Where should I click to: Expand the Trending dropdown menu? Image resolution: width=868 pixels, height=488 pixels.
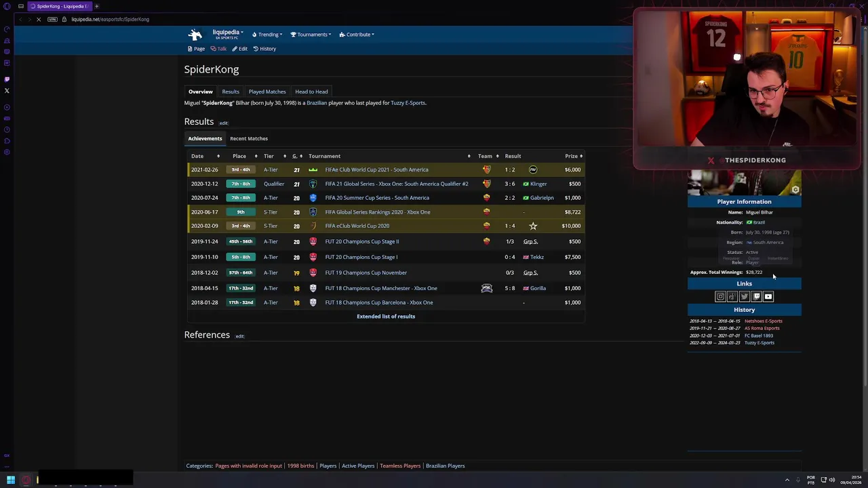(267, 35)
